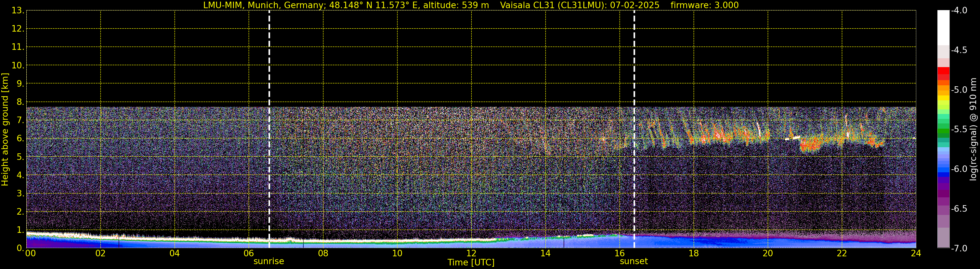
Task: Click the red band on the colorbar
Action: (x=943, y=72)
